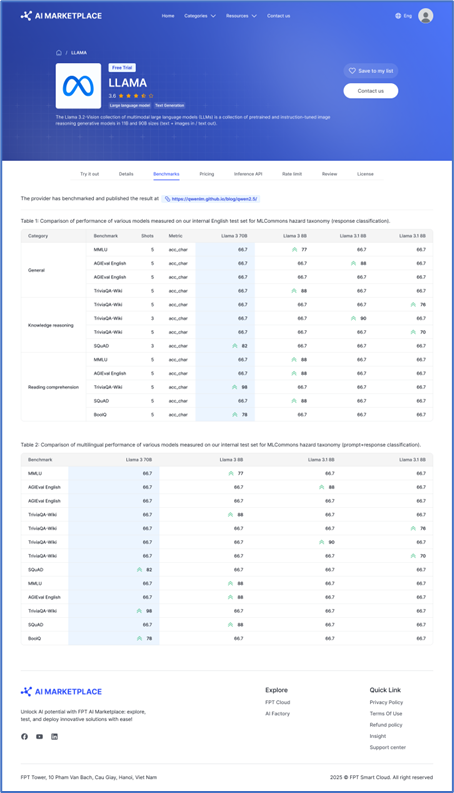Click the 3.6 rating number
The height and width of the screenshot is (793, 454).
click(x=112, y=96)
